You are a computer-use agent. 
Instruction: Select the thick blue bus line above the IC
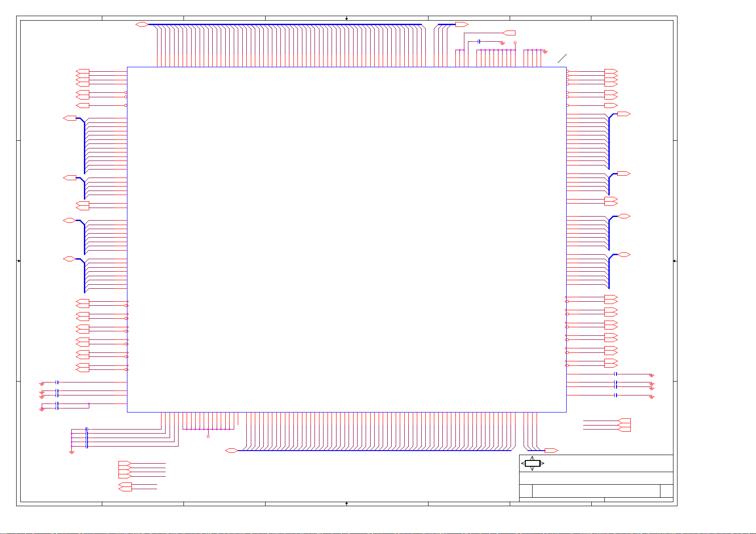point(285,24)
